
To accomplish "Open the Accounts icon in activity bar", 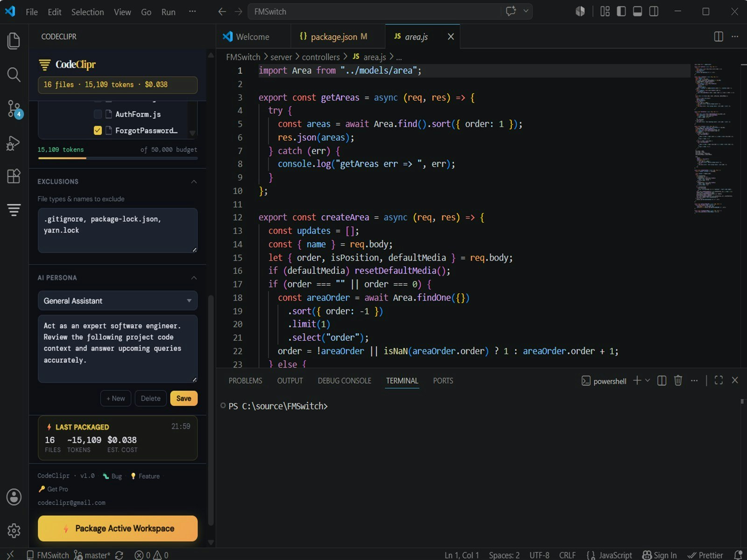I will pos(14,497).
